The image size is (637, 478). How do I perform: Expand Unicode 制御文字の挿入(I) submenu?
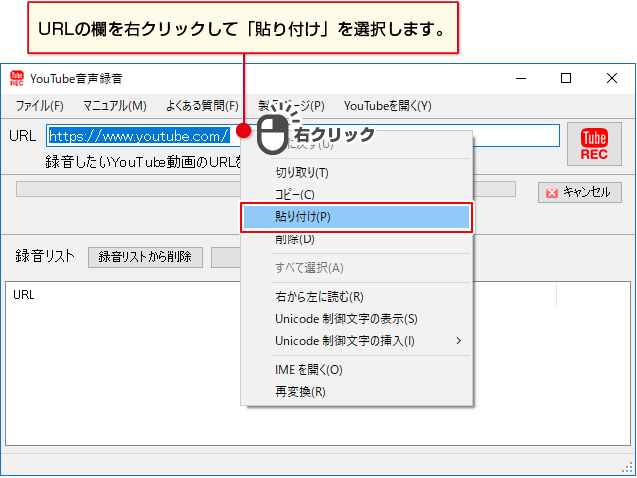[357, 341]
